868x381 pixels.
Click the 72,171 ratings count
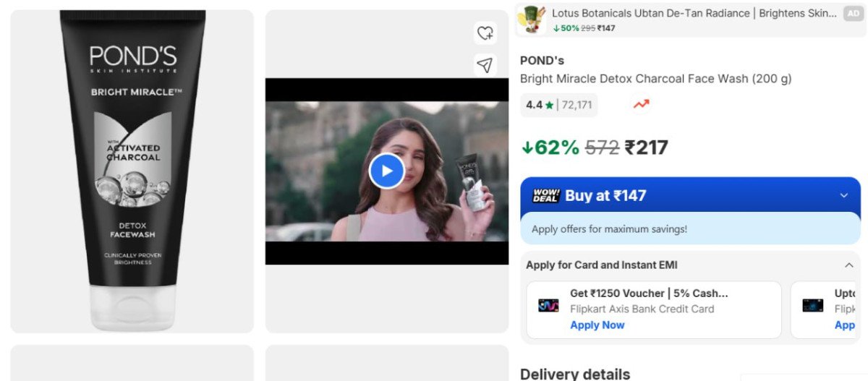coord(576,105)
